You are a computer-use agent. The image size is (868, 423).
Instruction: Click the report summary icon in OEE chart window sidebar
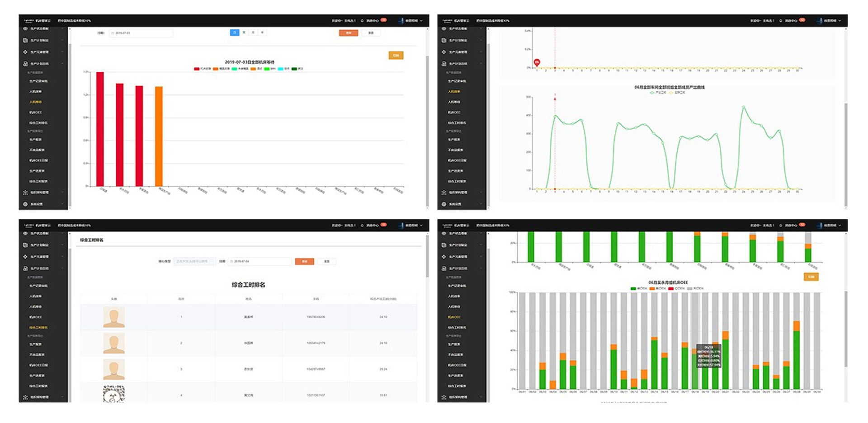[444, 268]
